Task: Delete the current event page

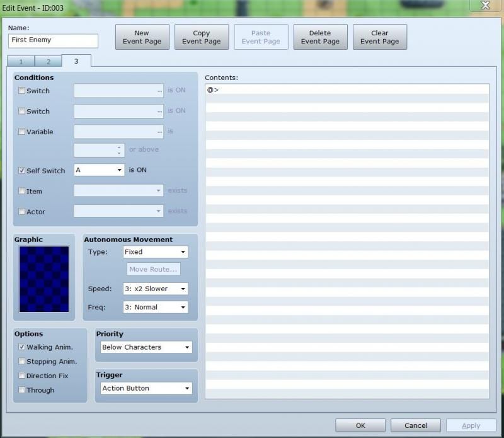Action: tap(319, 37)
